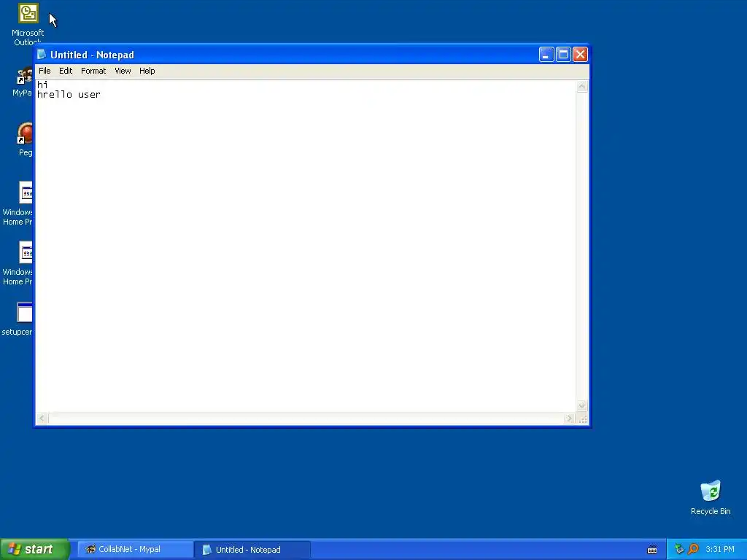Open the Edit menu

[x=66, y=71]
